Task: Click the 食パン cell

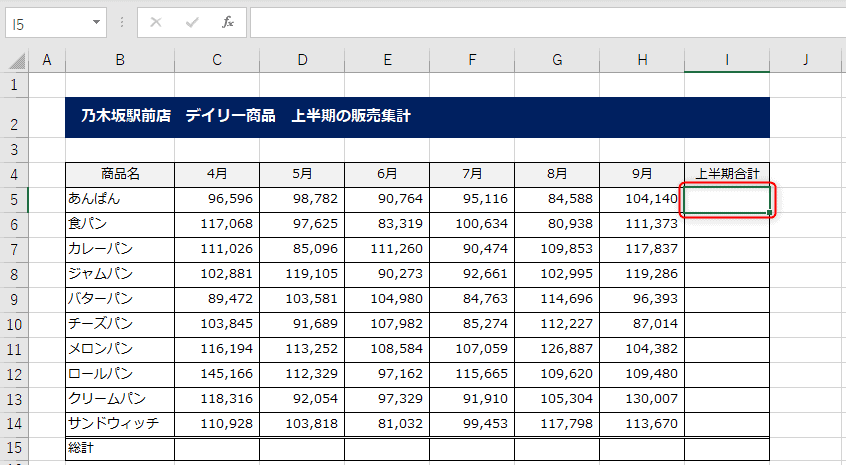Action: tap(120, 224)
